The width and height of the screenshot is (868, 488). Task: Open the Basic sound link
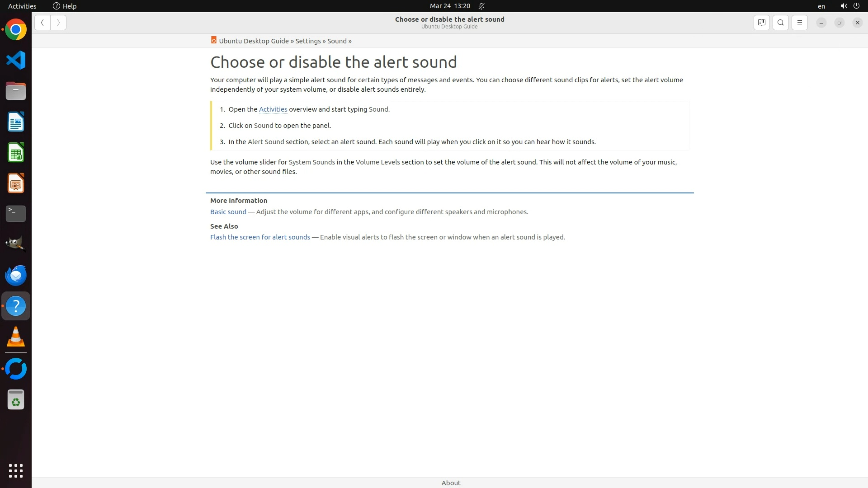(228, 212)
